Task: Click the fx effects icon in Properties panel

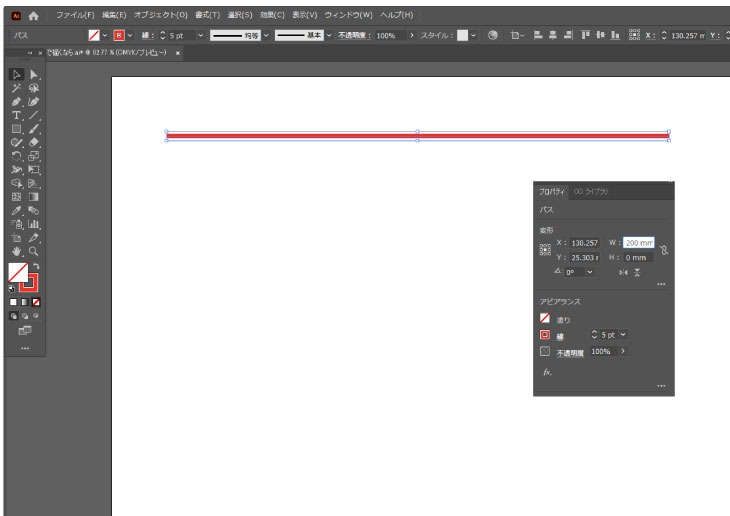Action: point(547,371)
